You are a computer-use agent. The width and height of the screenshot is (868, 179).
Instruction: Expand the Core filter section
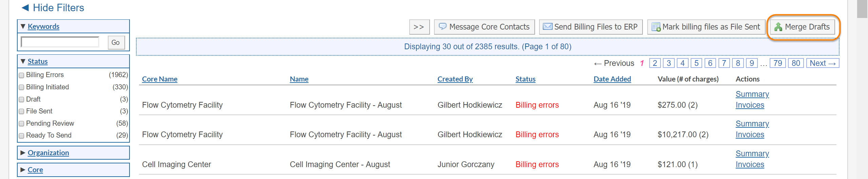point(23,170)
